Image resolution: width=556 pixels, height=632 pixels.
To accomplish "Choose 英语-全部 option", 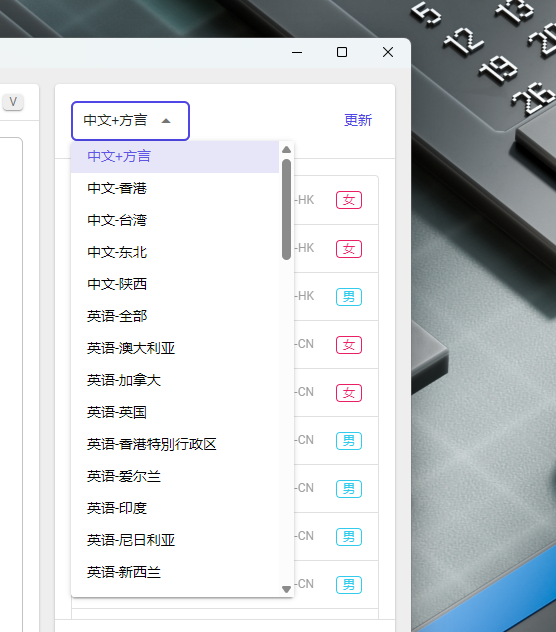I will tap(175, 316).
